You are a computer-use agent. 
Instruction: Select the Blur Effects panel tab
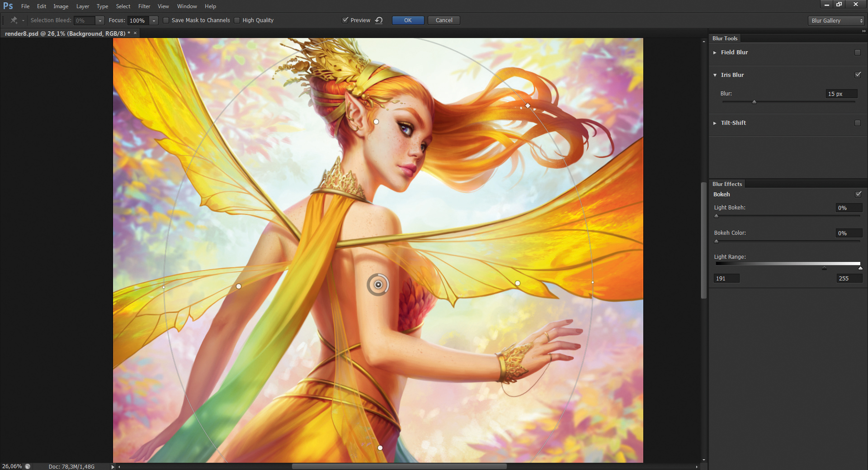(727, 184)
